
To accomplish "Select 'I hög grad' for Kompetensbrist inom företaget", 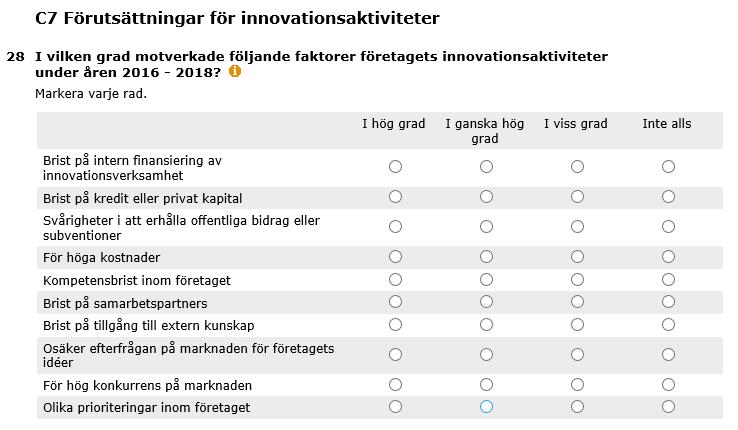I will [395, 280].
